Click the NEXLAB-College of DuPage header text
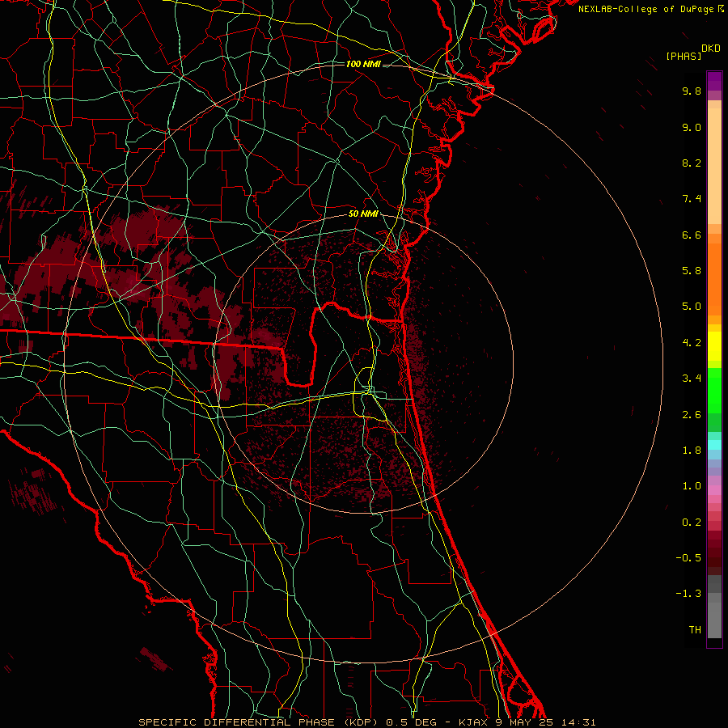 point(645,9)
